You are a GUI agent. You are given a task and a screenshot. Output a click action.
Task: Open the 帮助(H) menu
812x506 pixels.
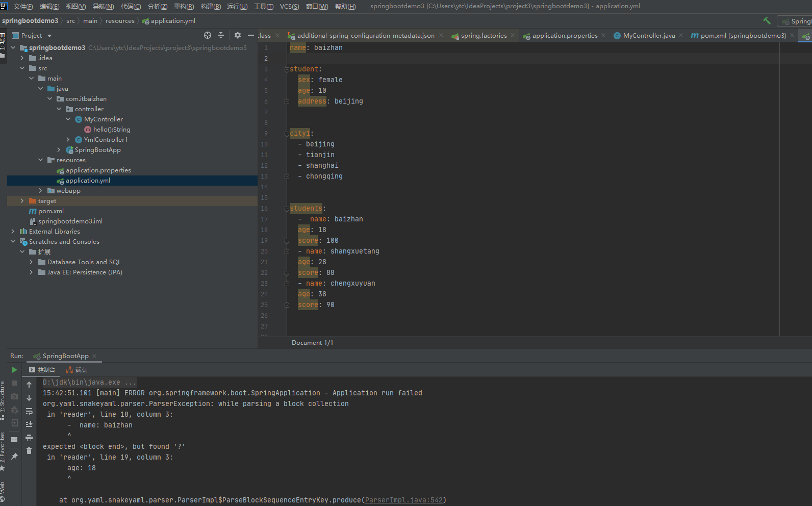click(x=345, y=7)
